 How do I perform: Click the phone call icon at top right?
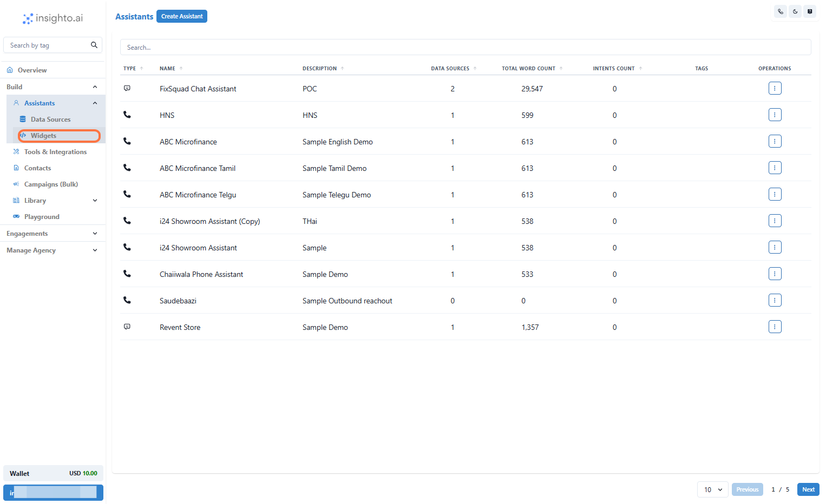pos(781,11)
